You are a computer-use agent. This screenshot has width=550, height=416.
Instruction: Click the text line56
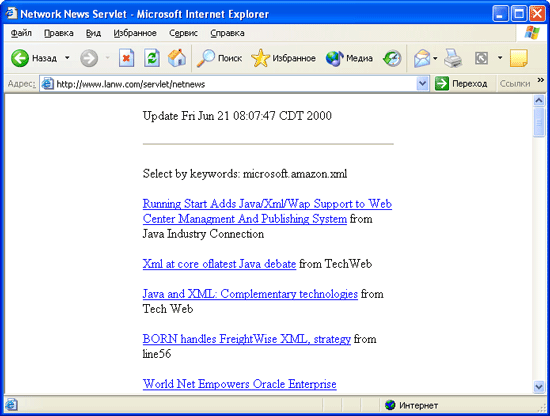tap(157, 354)
